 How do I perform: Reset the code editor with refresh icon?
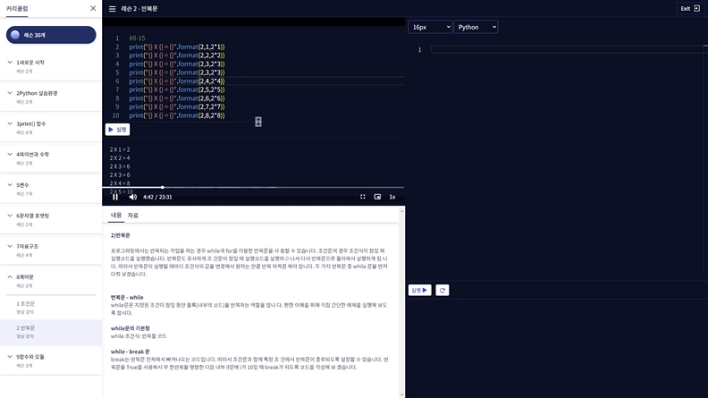(x=442, y=290)
